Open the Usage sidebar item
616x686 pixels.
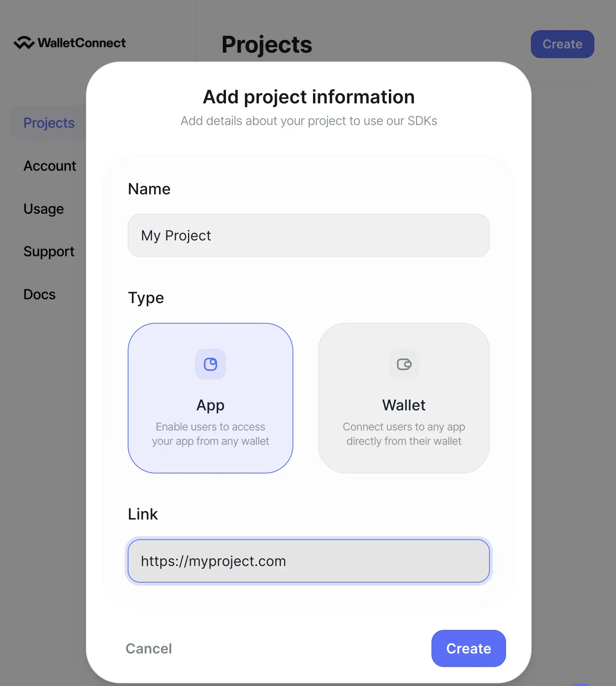pyautogui.click(x=44, y=209)
